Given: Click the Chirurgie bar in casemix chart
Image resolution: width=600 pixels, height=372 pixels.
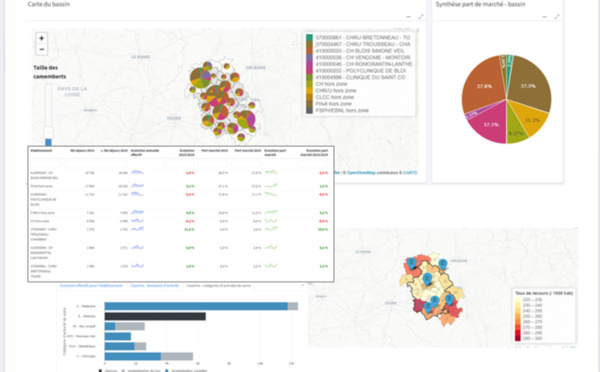Looking at the screenshot, I should tap(133, 356).
